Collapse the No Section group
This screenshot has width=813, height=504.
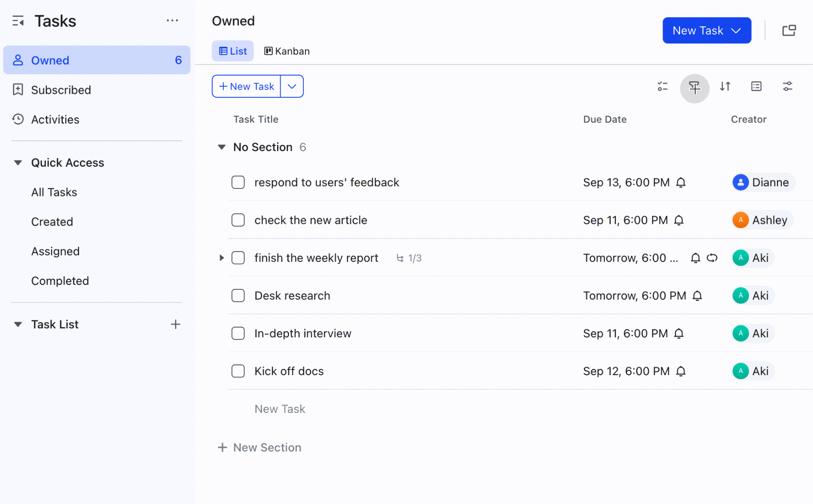click(221, 147)
